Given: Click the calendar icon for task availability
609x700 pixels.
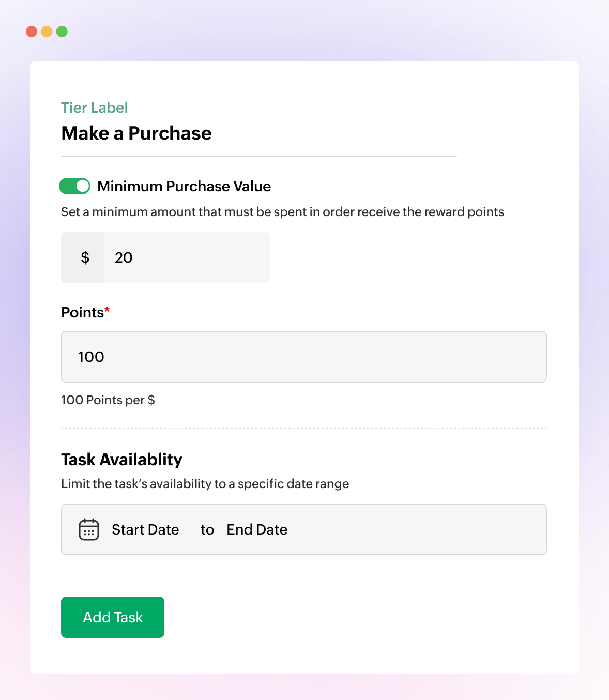Looking at the screenshot, I should pos(88,529).
